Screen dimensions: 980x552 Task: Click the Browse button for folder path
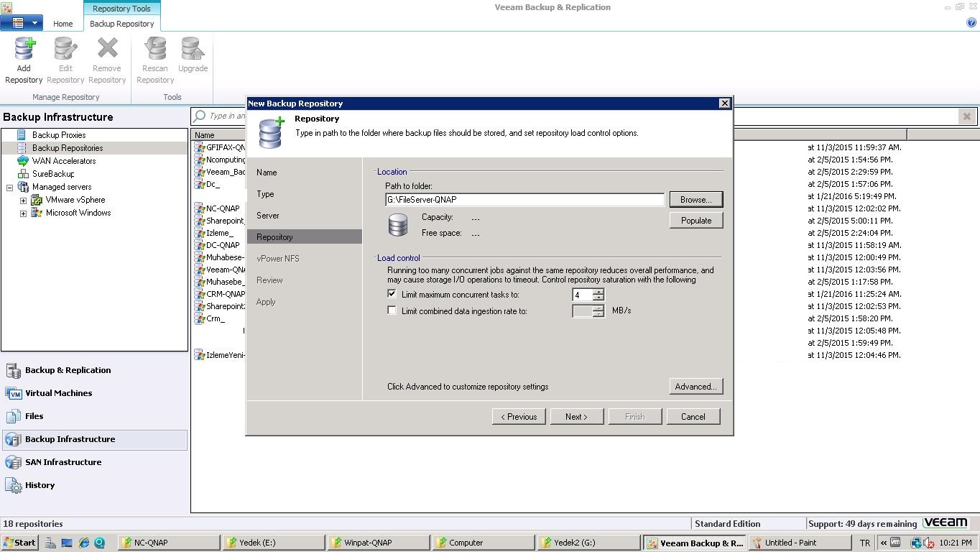(695, 199)
